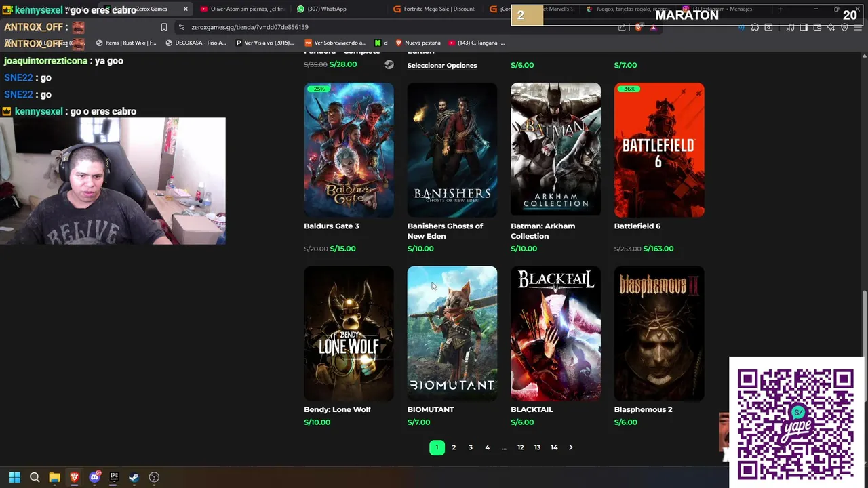Open Brave Wallet icon
This screenshot has width=868, height=488.
tap(817, 28)
